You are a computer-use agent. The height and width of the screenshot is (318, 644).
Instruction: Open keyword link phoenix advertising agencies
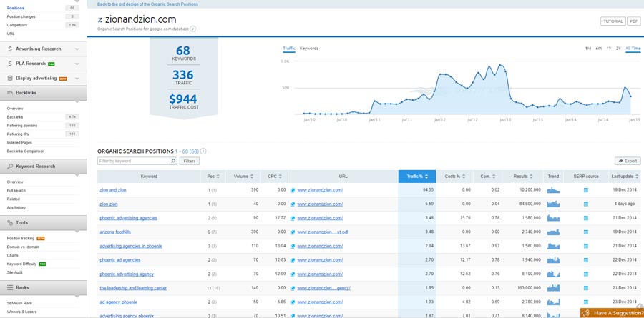click(128, 218)
